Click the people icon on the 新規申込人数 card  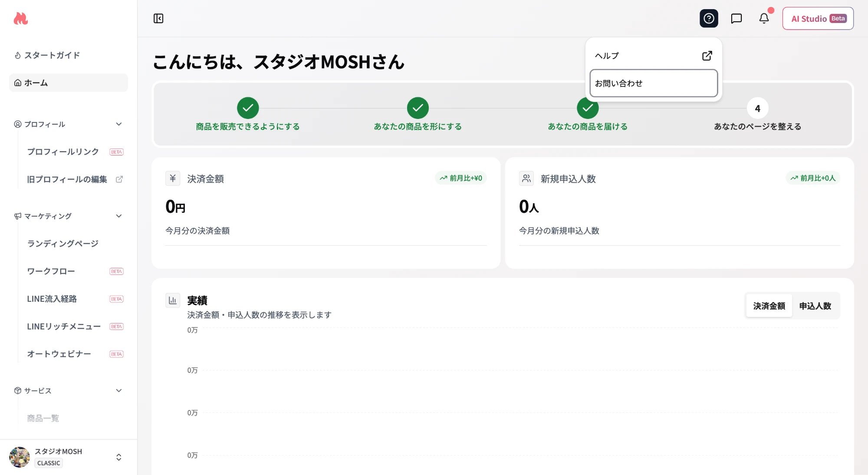pos(526,178)
